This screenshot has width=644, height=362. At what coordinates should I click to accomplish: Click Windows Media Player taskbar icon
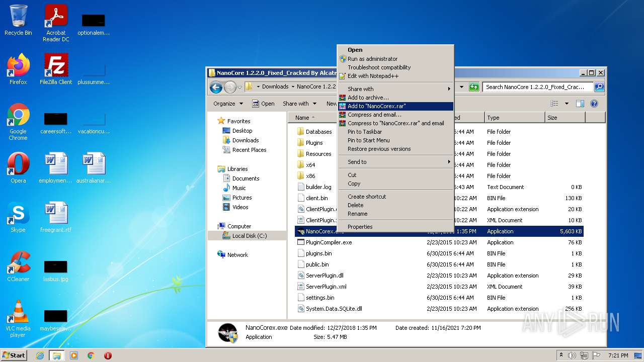74,355
